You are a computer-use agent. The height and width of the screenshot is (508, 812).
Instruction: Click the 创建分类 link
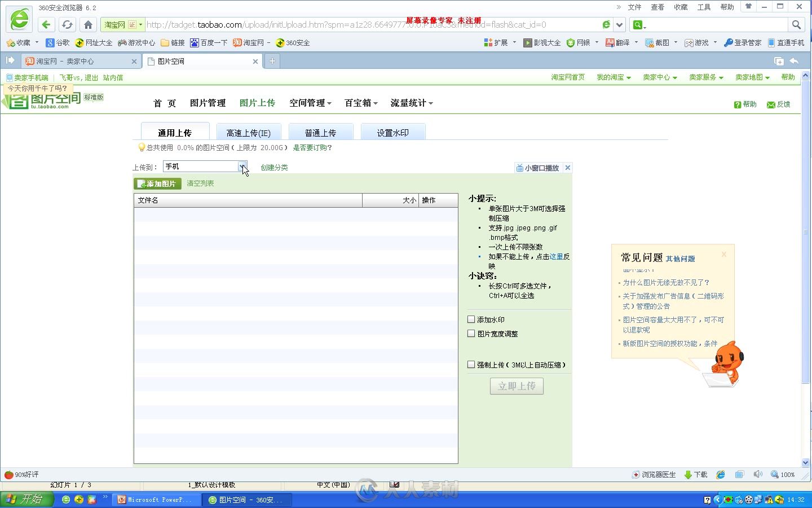[274, 168]
